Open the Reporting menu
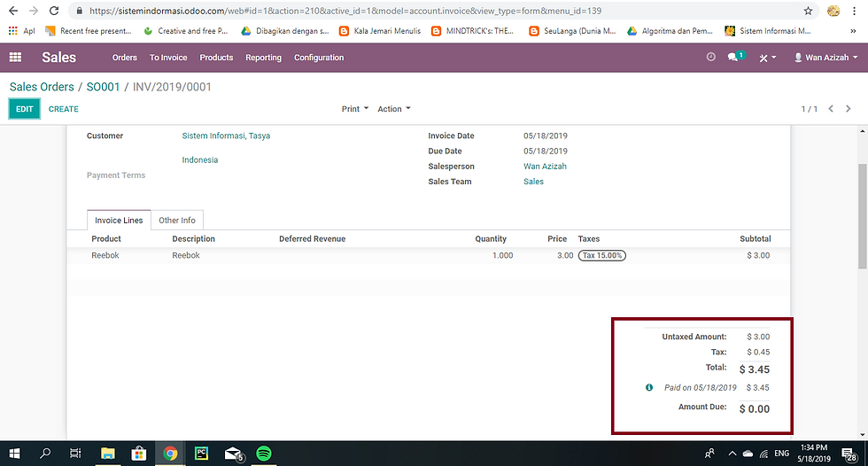Viewport: 868px width, 466px height. click(264, 58)
